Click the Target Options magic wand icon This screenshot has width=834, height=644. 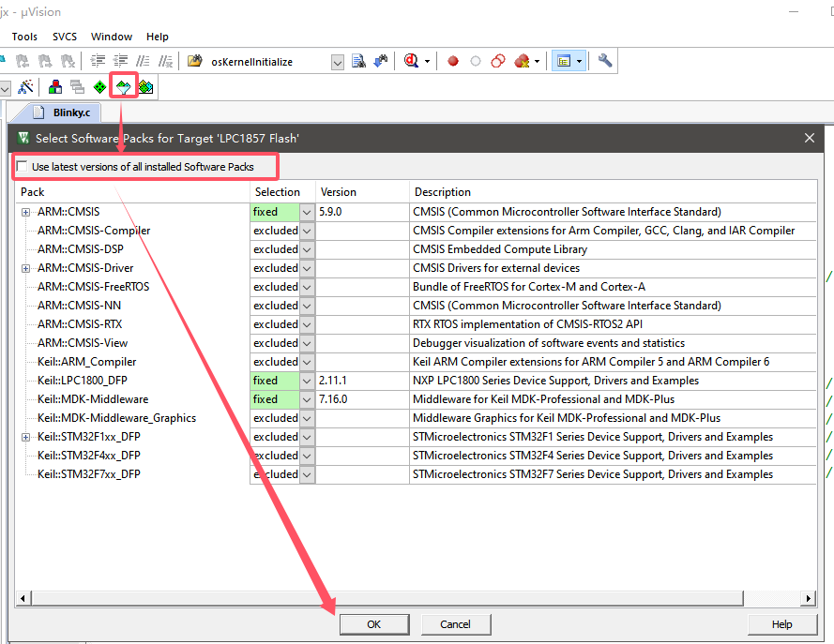pyautogui.click(x=26, y=87)
